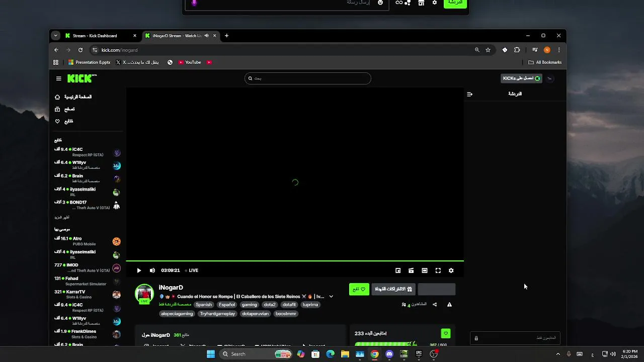Select the boostmmr tag
Viewport: 644px width, 362px height.
286,314
